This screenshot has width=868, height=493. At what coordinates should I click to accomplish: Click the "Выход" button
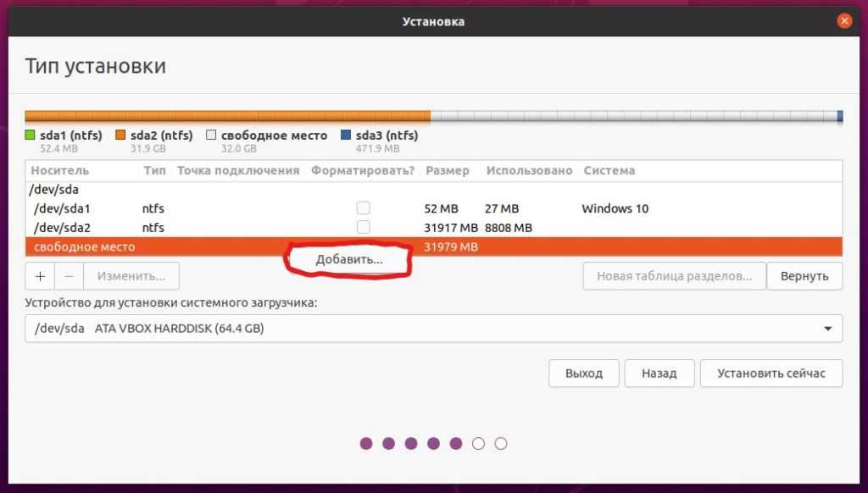tap(583, 374)
